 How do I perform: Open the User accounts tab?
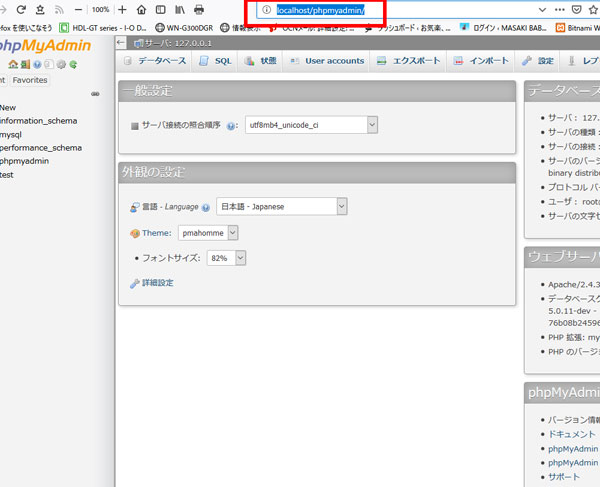click(x=327, y=61)
